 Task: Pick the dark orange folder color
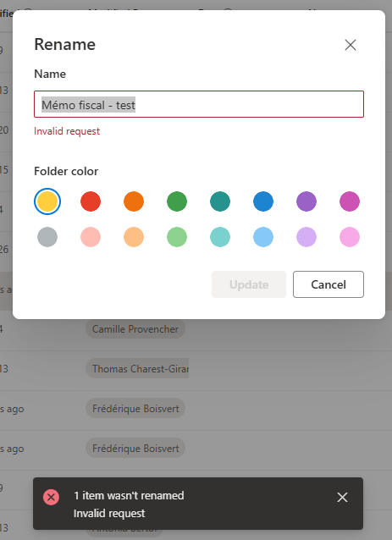click(x=134, y=201)
